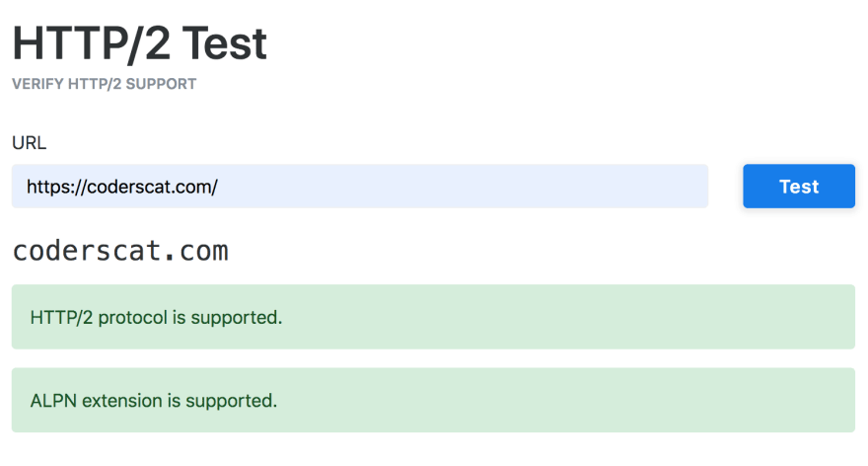Click the URL field label

(30, 143)
